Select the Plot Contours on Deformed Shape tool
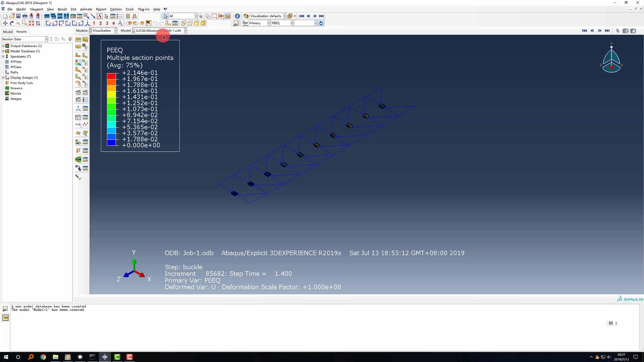Viewport: 644px width, 362px height. click(x=78, y=63)
